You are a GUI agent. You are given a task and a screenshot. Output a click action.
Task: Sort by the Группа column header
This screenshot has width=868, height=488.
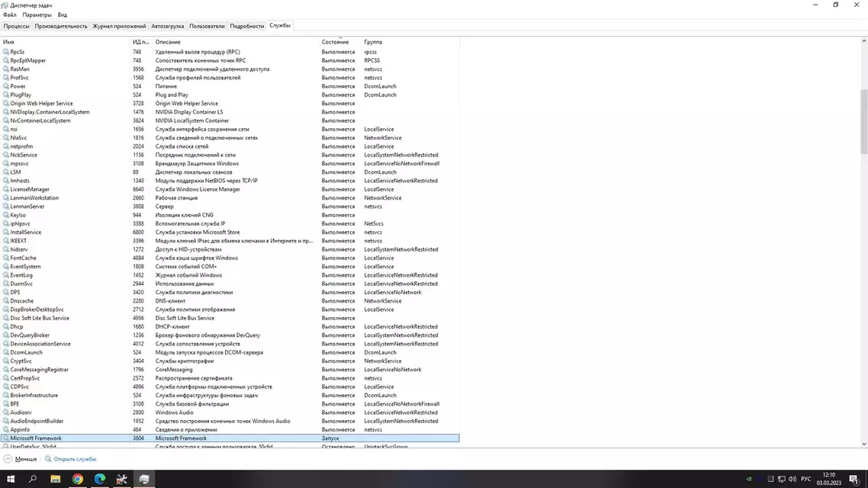410,42
